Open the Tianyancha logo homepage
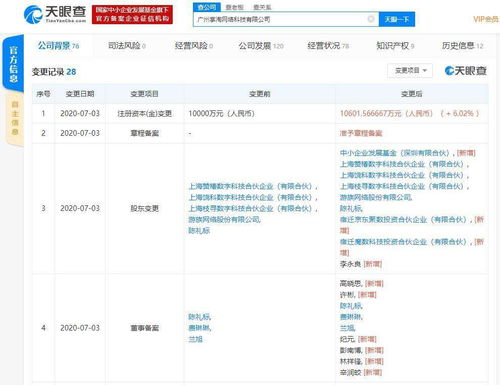 point(55,15)
